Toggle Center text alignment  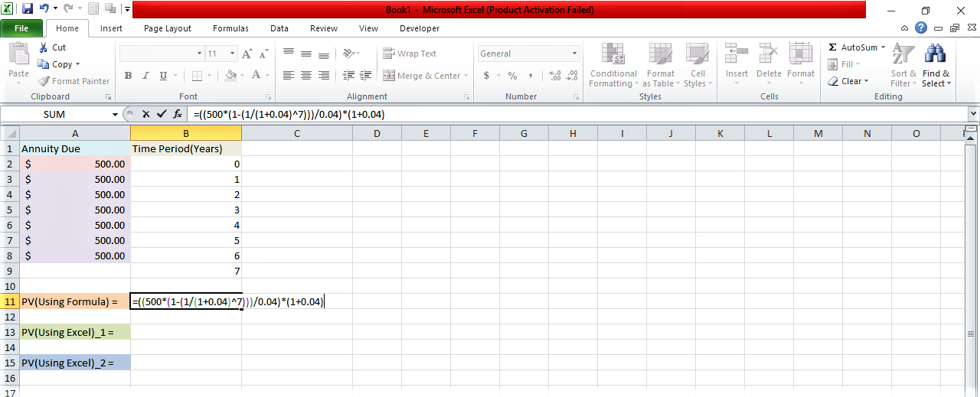click(306, 76)
